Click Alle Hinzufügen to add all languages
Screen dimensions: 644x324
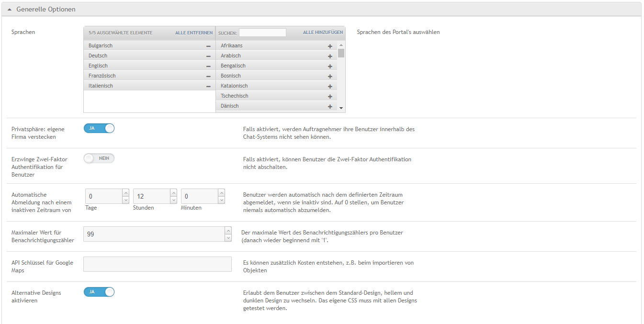click(x=323, y=33)
